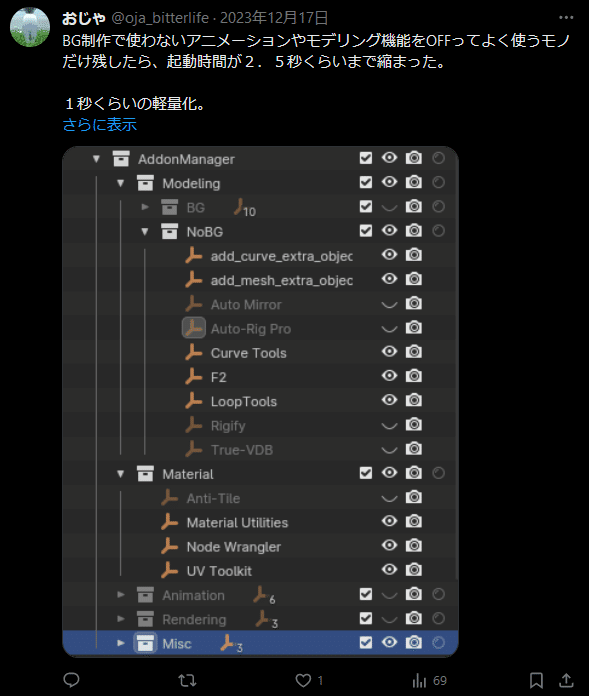Select the add_mesh_extra_objec row

pos(260,280)
